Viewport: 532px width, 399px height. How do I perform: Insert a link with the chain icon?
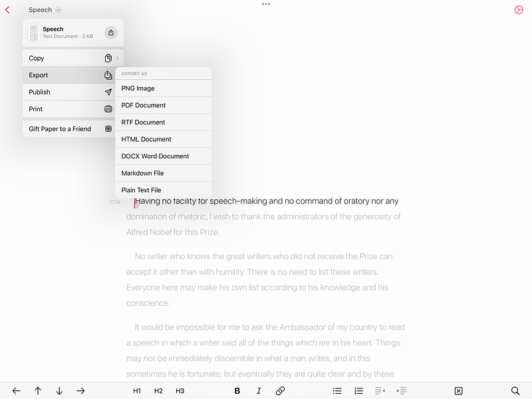[x=280, y=391]
